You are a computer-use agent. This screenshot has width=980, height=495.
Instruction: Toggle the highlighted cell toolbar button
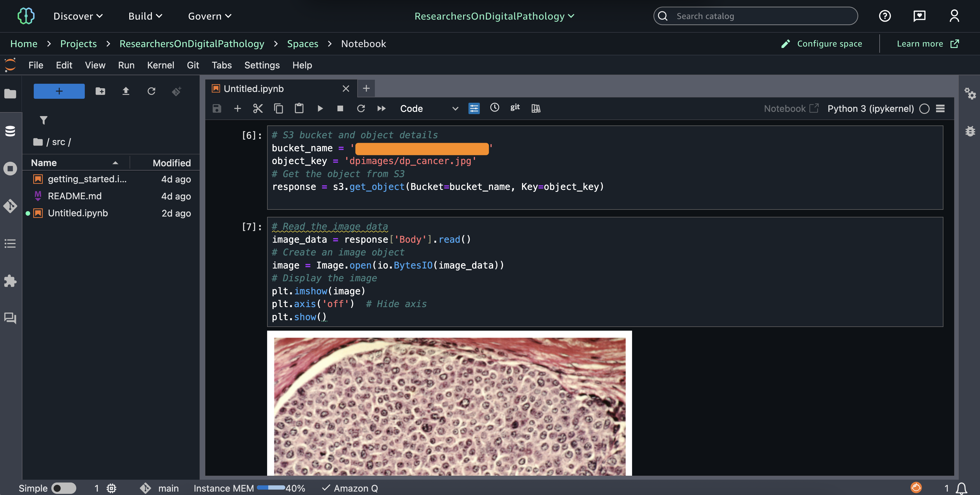(474, 108)
